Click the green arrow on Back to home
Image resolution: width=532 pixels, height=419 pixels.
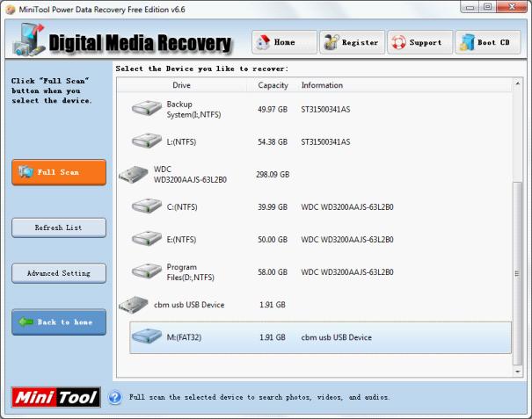tap(26, 321)
